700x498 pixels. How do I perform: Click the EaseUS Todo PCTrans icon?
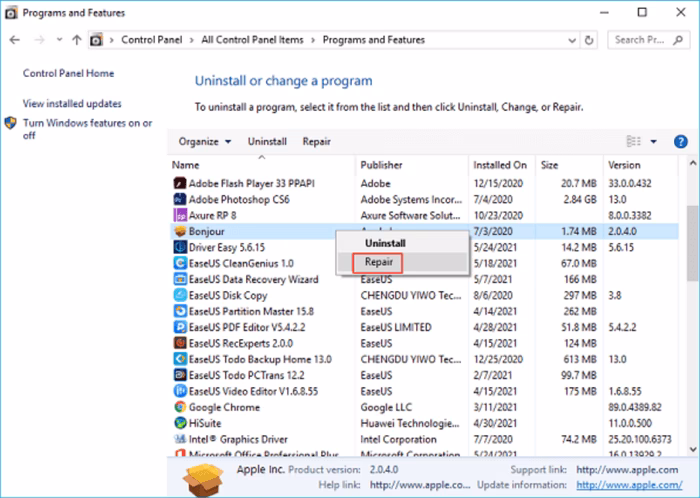pos(180,375)
